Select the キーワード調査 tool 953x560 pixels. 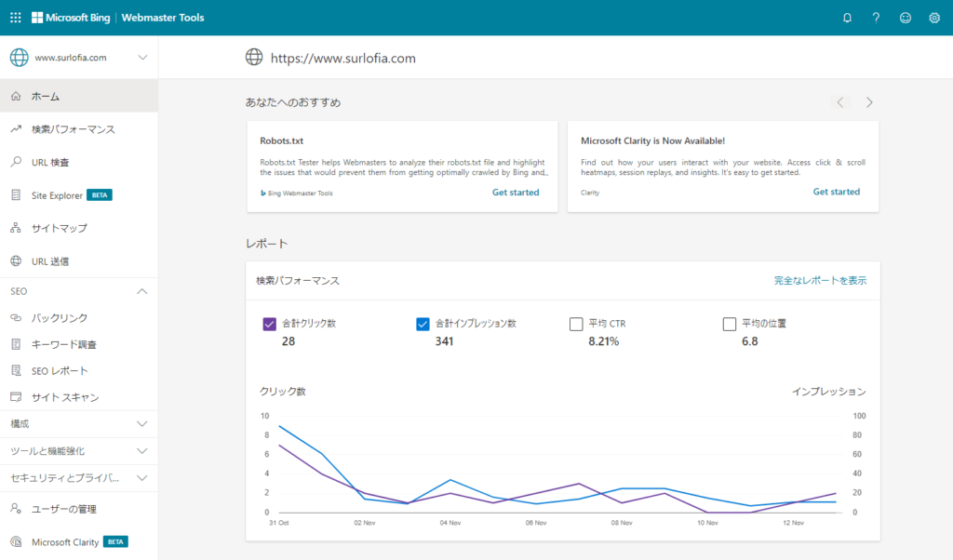click(65, 343)
